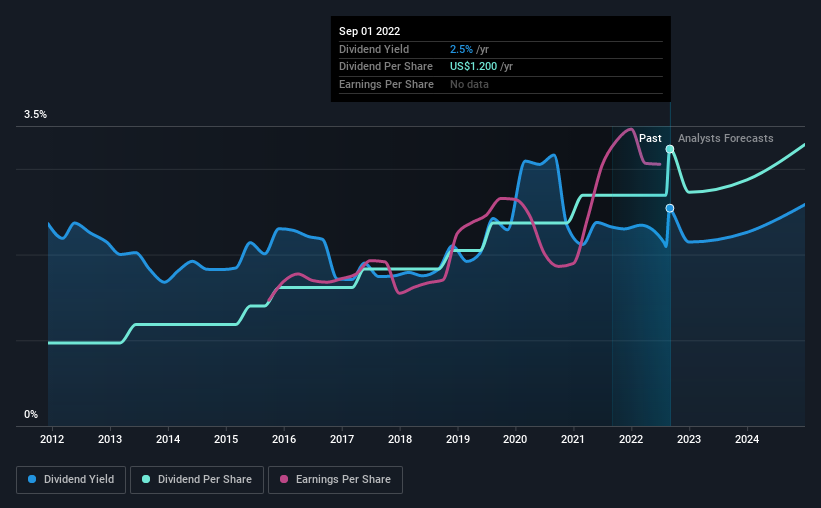Click the 2022 x-axis label

pos(631,439)
